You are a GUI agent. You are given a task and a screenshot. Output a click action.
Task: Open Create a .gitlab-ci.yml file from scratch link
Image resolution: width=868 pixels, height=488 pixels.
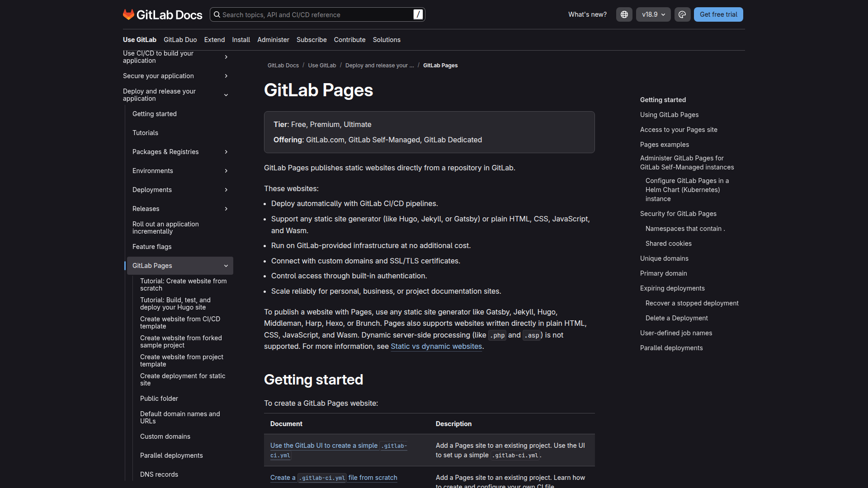[334, 478]
